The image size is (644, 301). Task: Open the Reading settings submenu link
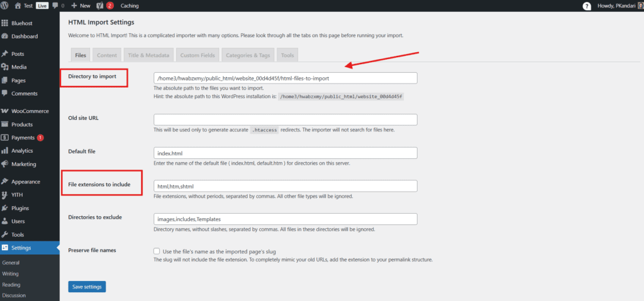11,285
